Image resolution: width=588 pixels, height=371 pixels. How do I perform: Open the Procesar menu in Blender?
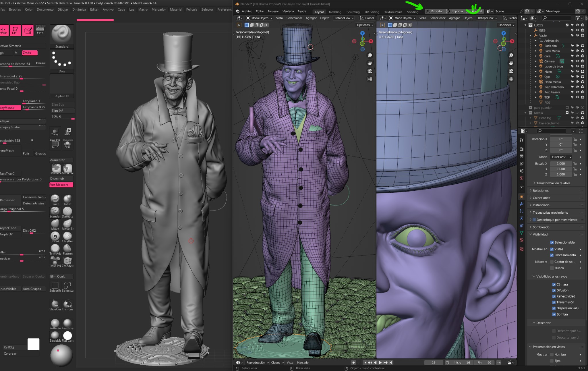[x=273, y=11]
